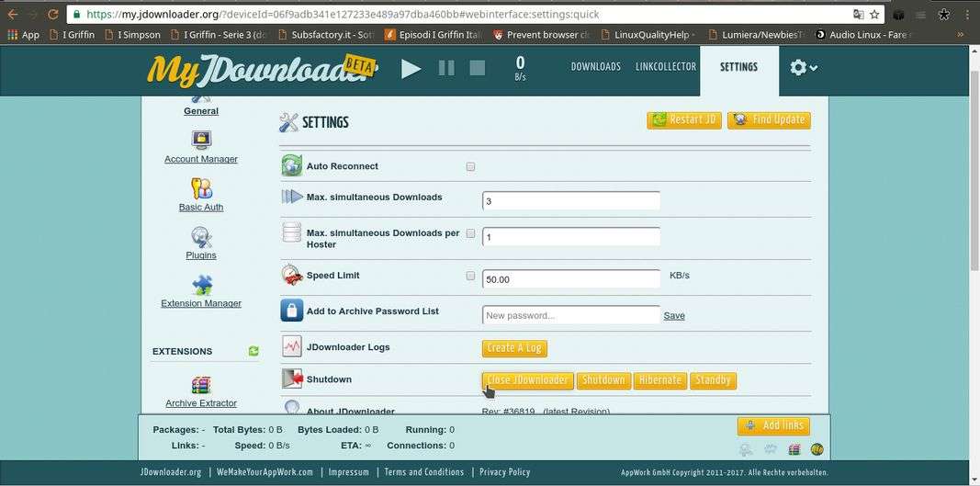Click the Restart JD button
Screen dimensions: 980x486
pyautogui.click(x=684, y=120)
